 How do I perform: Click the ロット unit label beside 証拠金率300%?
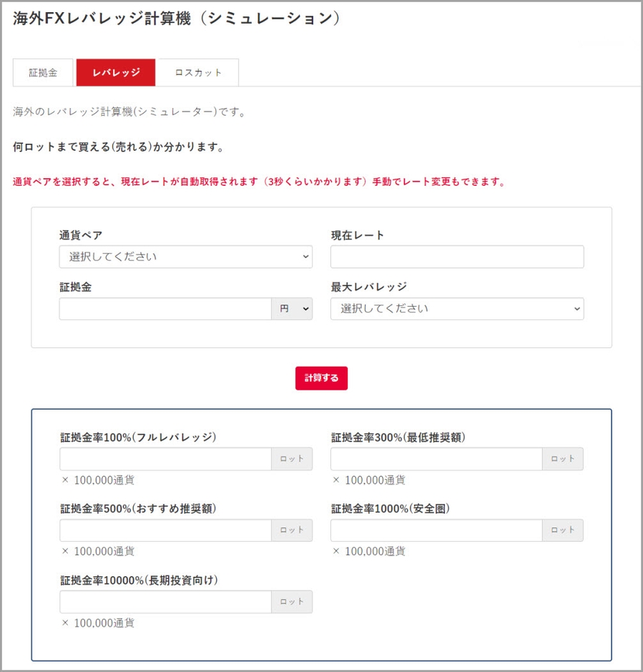tap(563, 459)
